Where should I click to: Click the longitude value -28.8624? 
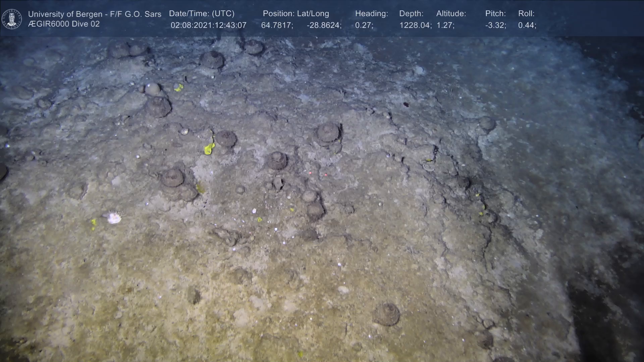click(x=324, y=25)
